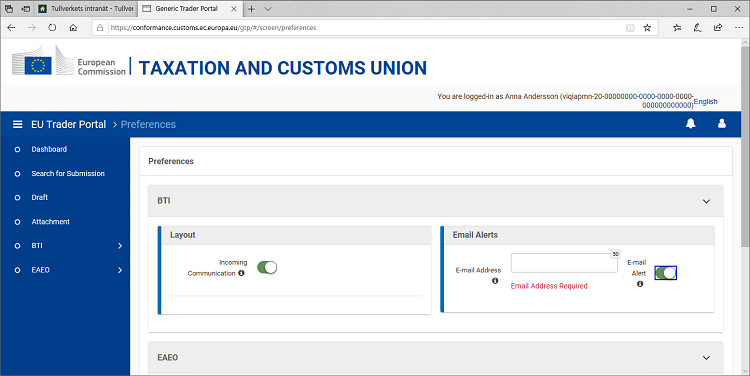
Task: Open the notifications bell icon
Action: [690, 123]
